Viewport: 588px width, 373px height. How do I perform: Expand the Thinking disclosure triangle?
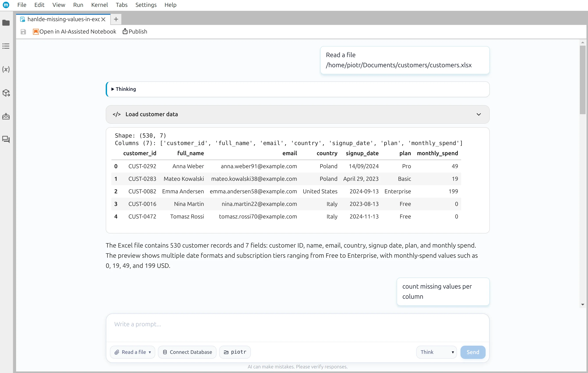pos(113,89)
